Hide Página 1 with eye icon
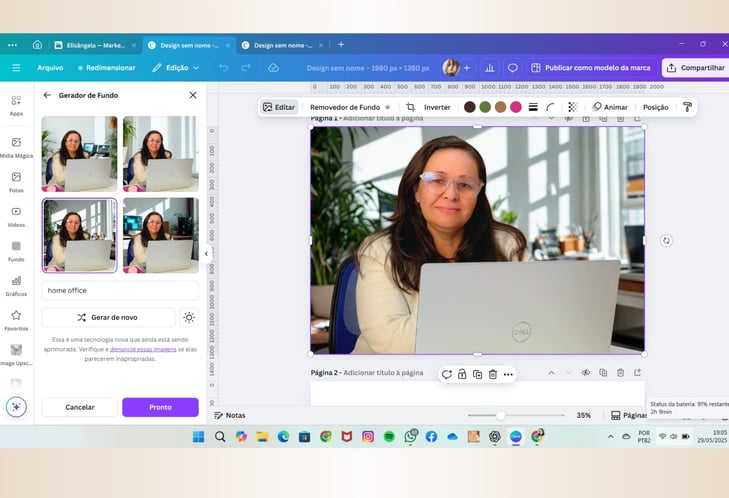Viewport: 729px width, 498px height. pos(568,118)
